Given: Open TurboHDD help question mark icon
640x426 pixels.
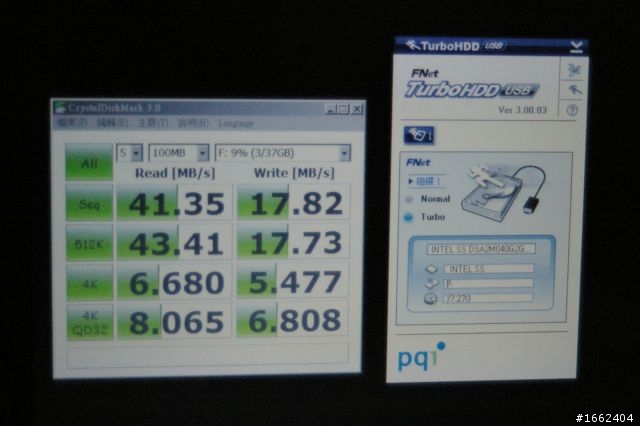Looking at the screenshot, I should pyautogui.click(x=572, y=110).
